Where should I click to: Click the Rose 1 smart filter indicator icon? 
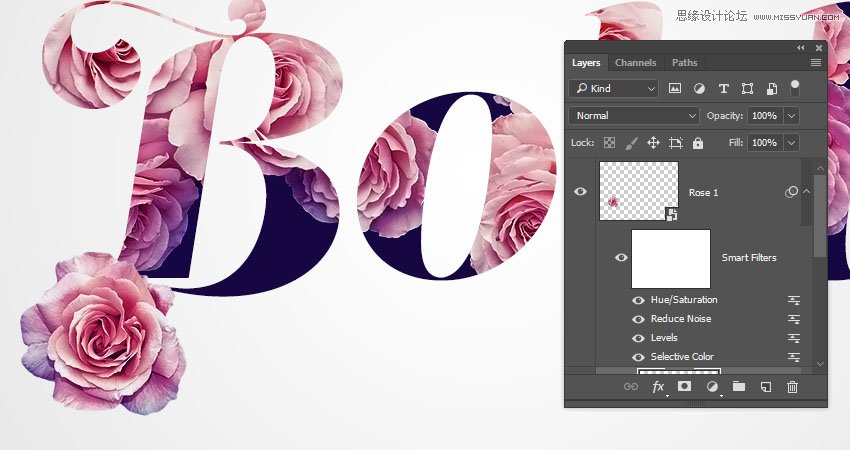(x=791, y=192)
